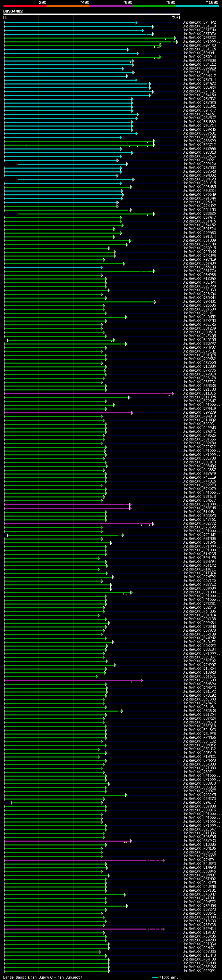This screenshot has height=980, width=222.
Task: Select hit UniRef100_C9P279
Action: coord(199,413)
